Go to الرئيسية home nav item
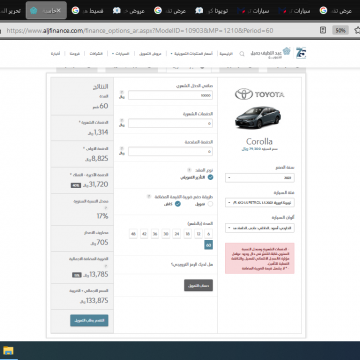The image size is (360, 360). pyautogui.click(x=226, y=54)
